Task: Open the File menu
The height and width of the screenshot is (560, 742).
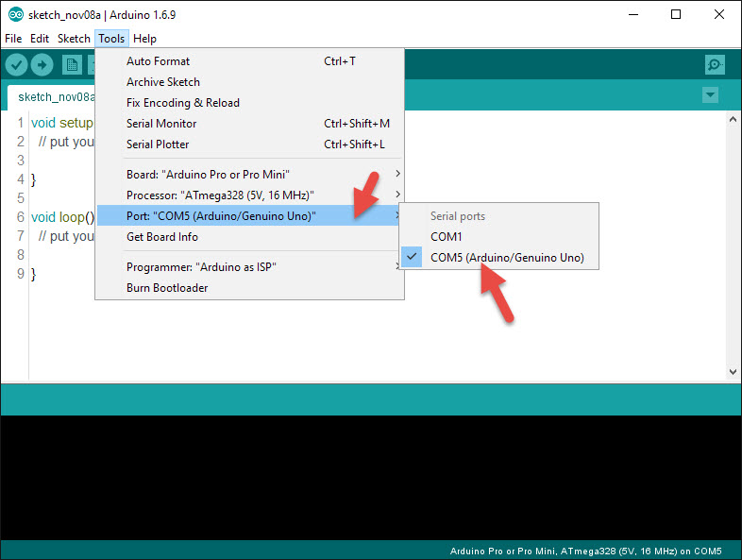Action: [x=13, y=39]
